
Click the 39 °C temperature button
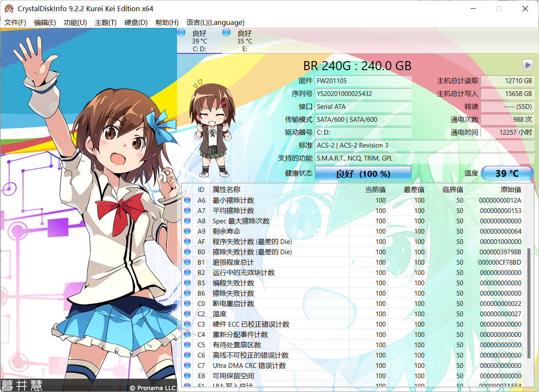pyautogui.click(x=507, y=173)
